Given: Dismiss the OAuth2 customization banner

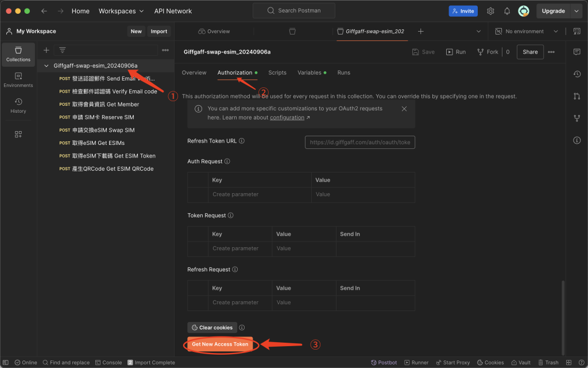Looking at the screenshot, I should (x=404, y=109).
